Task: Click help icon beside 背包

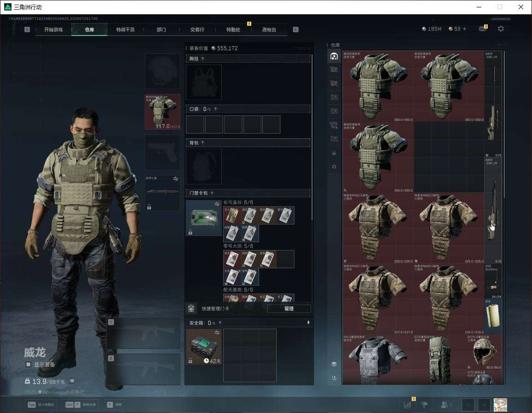Action: pyautogui.click(x=202, y=142)
